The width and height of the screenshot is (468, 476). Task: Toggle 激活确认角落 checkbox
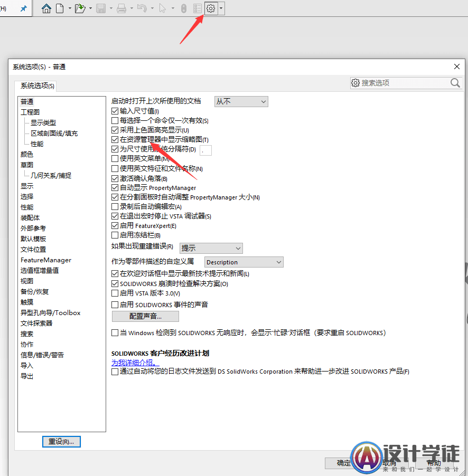coord(115,178)
